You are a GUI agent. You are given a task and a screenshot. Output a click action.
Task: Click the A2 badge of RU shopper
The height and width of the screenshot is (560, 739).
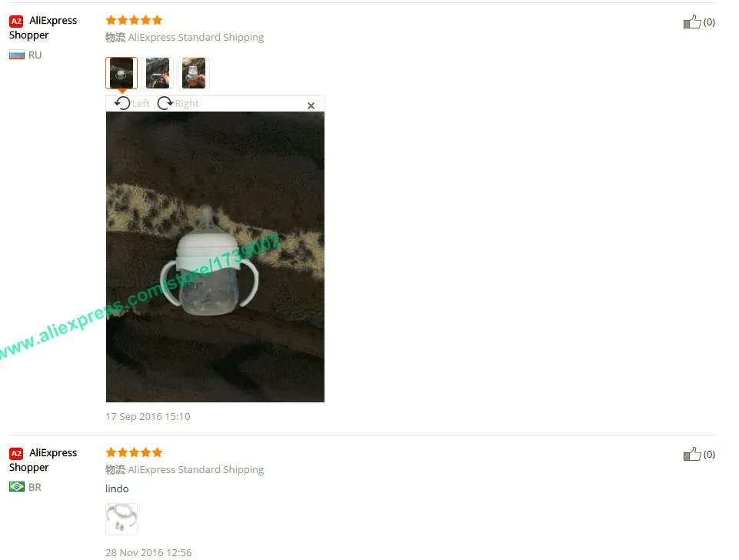click(16, 21)
